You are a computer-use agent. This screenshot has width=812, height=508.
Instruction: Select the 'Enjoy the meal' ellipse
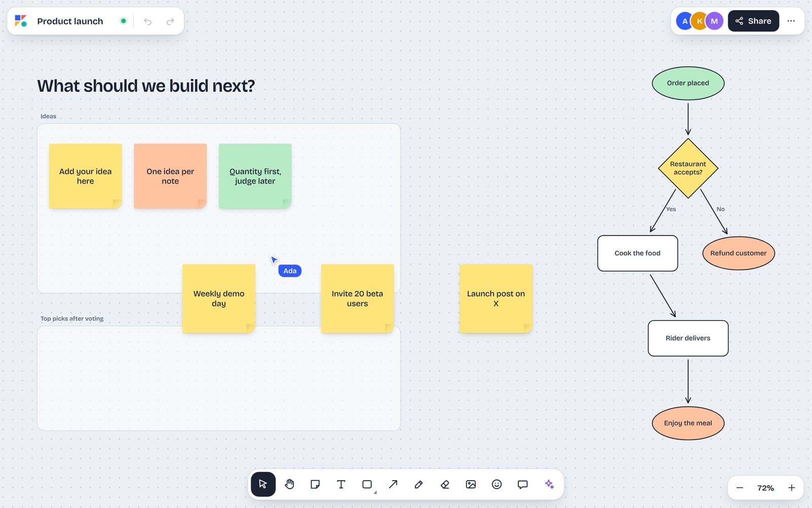[x=688, y=423]
